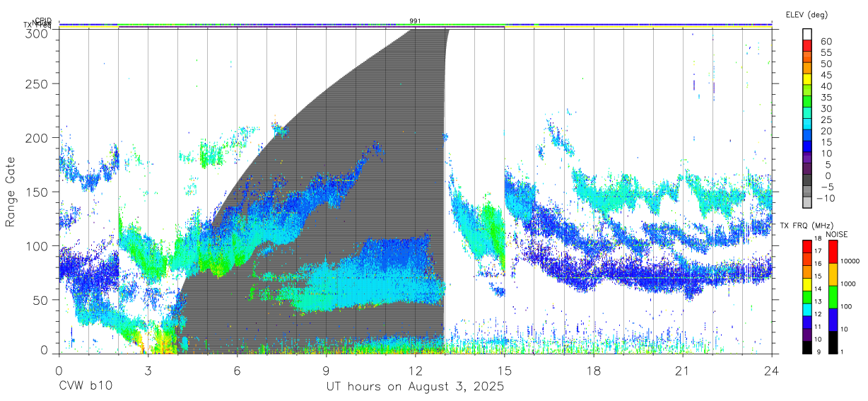Screen dimensions: 868x401
Task: Click the y-axis tick label '200'
Action: tap(38, 138)
